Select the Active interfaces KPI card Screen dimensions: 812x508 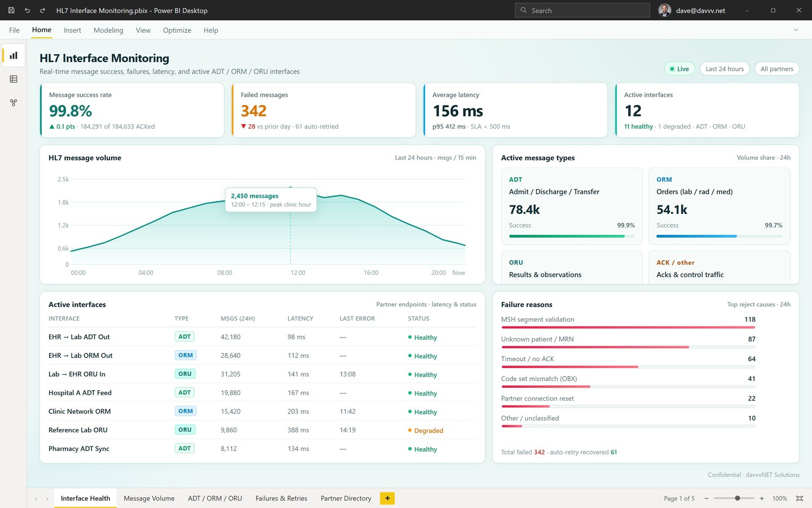707,110
